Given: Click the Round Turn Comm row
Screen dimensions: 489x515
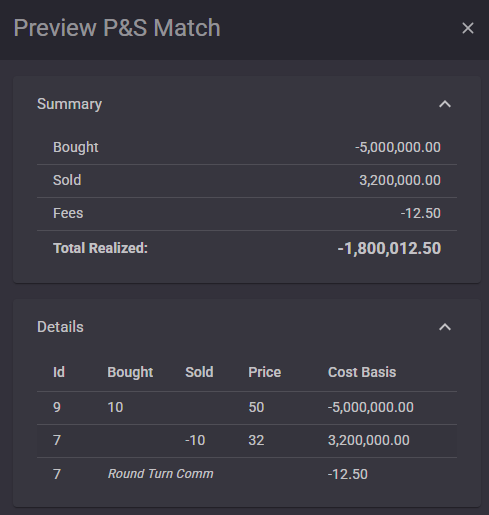Looking at the screenshot, I should (x=247, y=474).
